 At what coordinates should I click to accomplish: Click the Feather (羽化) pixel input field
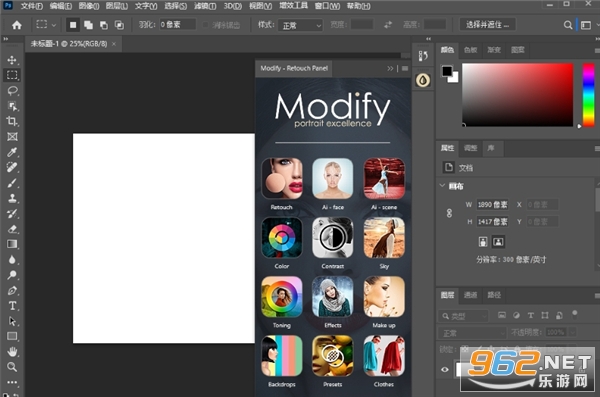tap(178, 25)
